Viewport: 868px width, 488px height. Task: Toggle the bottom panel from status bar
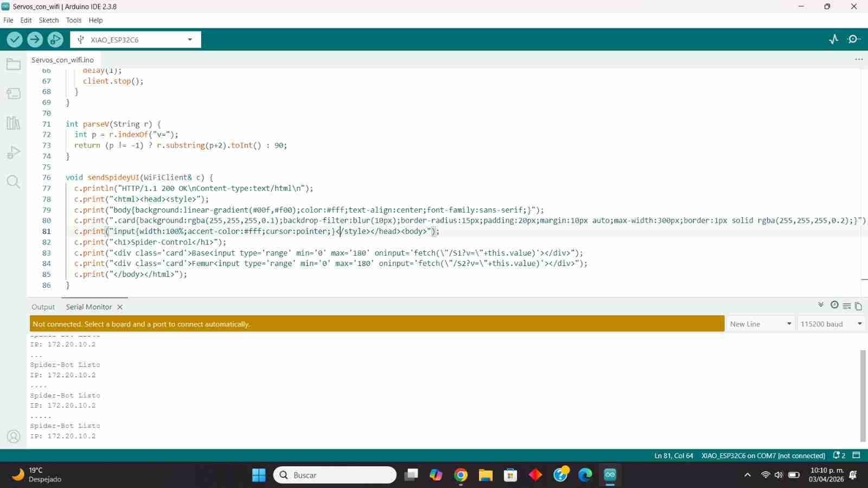click(x=857, y=455)
